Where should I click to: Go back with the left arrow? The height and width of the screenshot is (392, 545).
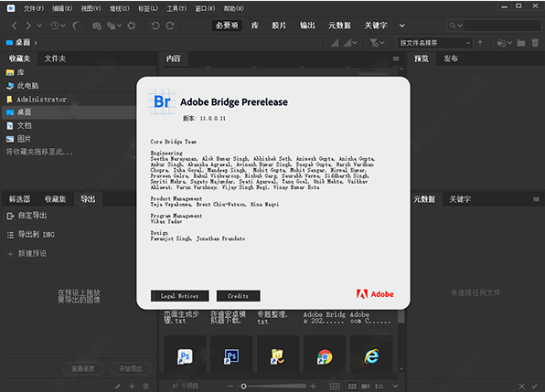[x=15, y=26]
